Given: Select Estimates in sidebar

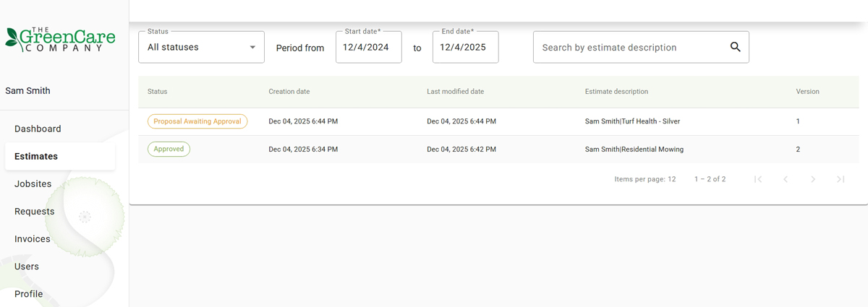Looking at the screenshot, I should (60, 156).
